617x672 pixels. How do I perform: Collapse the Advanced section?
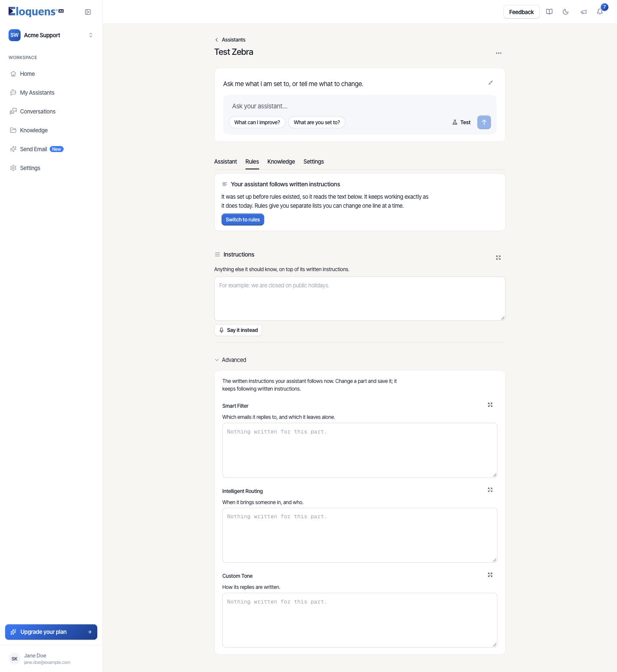(x=230, y=360)
